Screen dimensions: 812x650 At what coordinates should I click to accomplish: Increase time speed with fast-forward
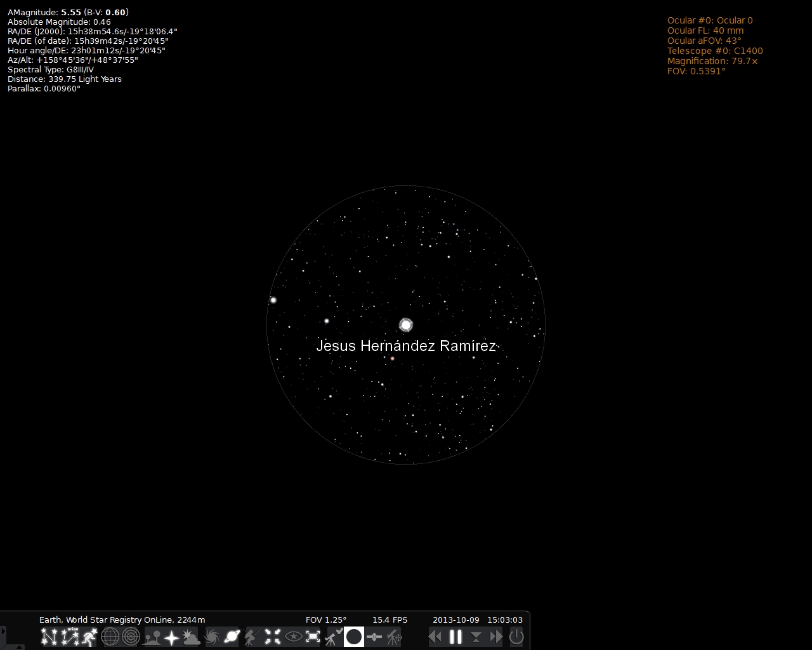click(496, 637)
